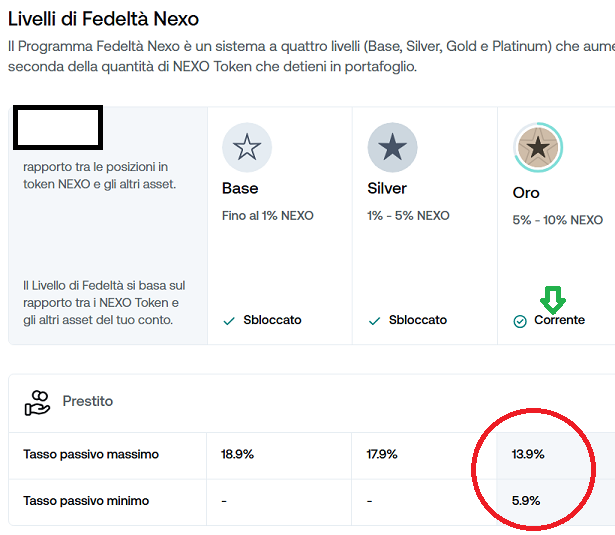Click the Sbloccato label under Base
615x535 pixels.
tap(272, 320)
